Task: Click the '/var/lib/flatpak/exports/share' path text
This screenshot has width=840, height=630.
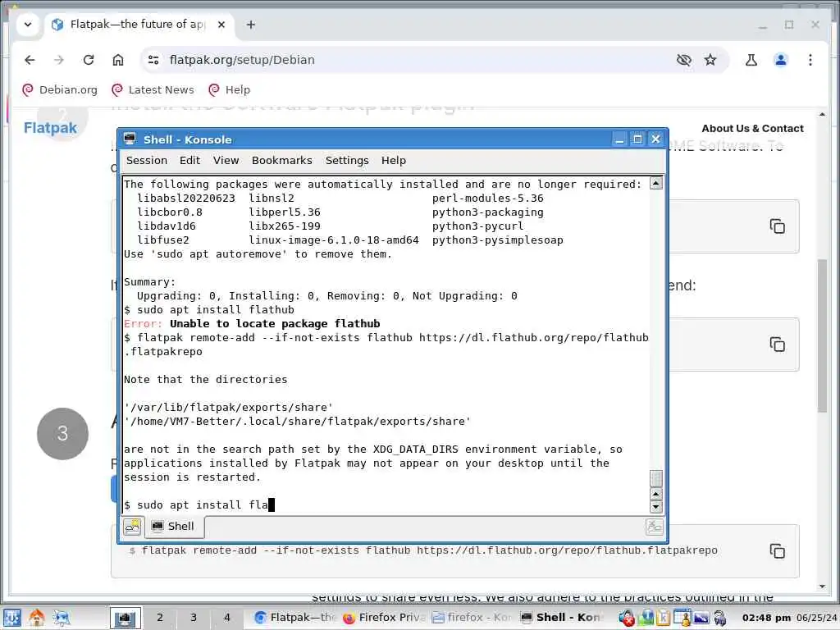Action: coord(228,408)
